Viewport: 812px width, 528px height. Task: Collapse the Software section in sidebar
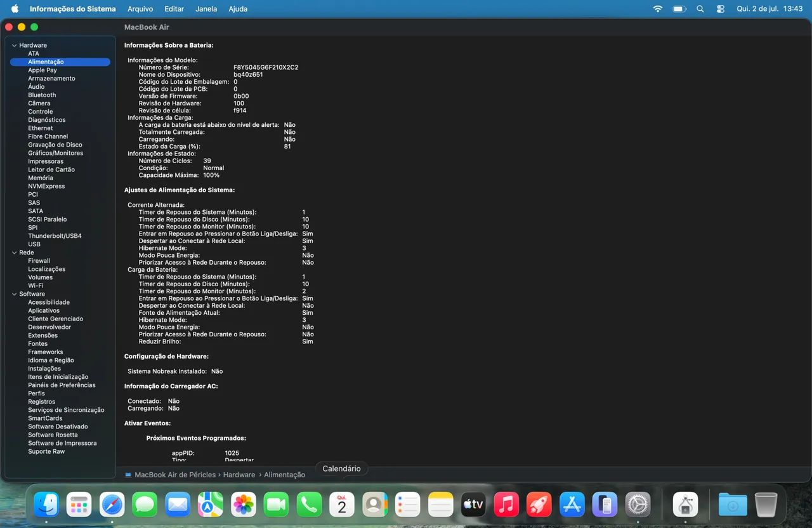14,294
